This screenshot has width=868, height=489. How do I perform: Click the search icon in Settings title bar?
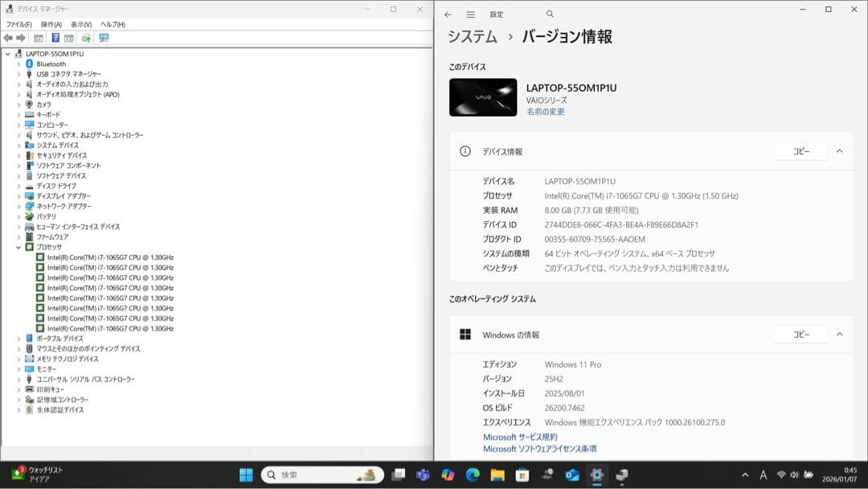pyautogui.click(x=550, y=14)
